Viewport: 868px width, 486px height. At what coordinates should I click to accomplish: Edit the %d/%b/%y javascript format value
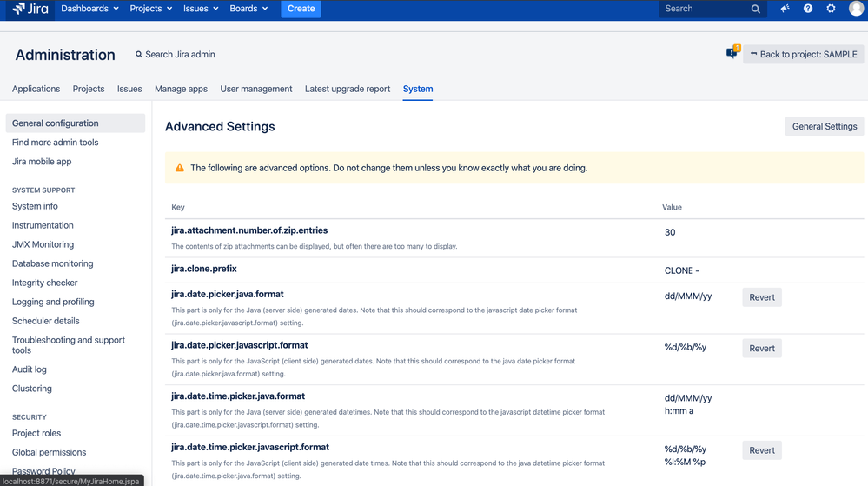[x=686, y=348]
